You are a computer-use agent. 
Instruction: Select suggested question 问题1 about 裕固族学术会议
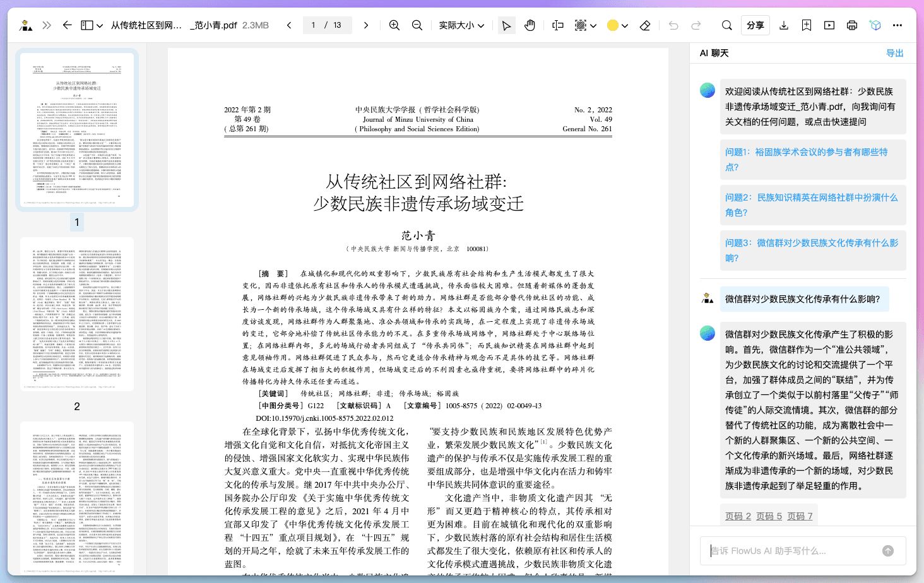click(813, 160)
